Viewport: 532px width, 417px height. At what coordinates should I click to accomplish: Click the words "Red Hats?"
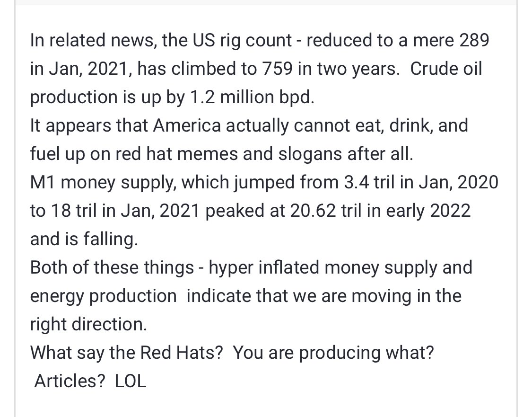tap(182, 353)
